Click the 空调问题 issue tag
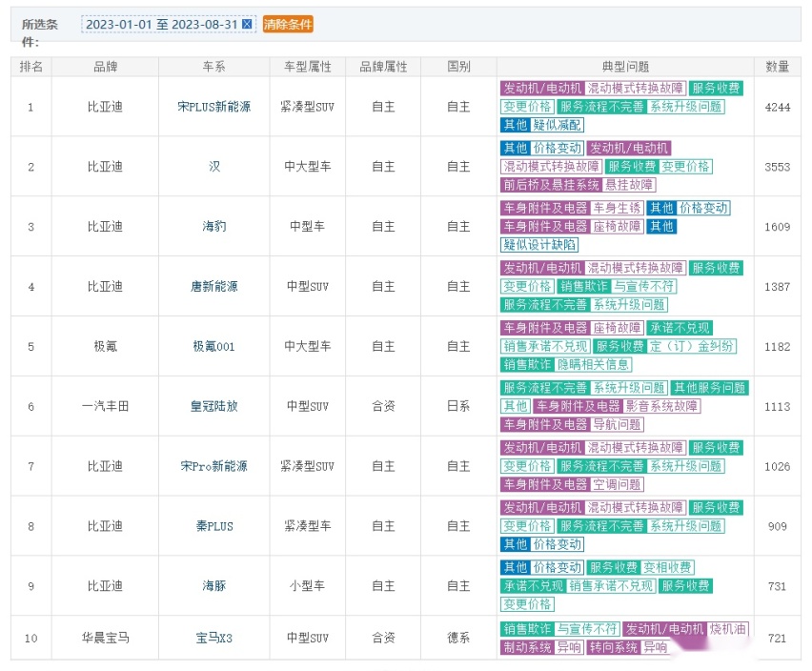 point(617,484)
